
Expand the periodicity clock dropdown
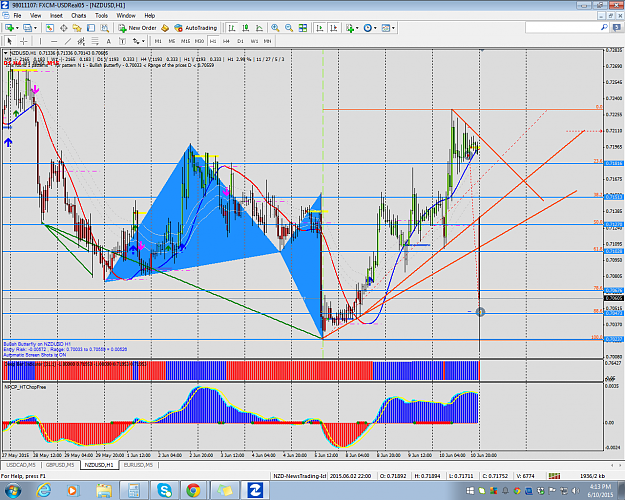pos(375,28)
